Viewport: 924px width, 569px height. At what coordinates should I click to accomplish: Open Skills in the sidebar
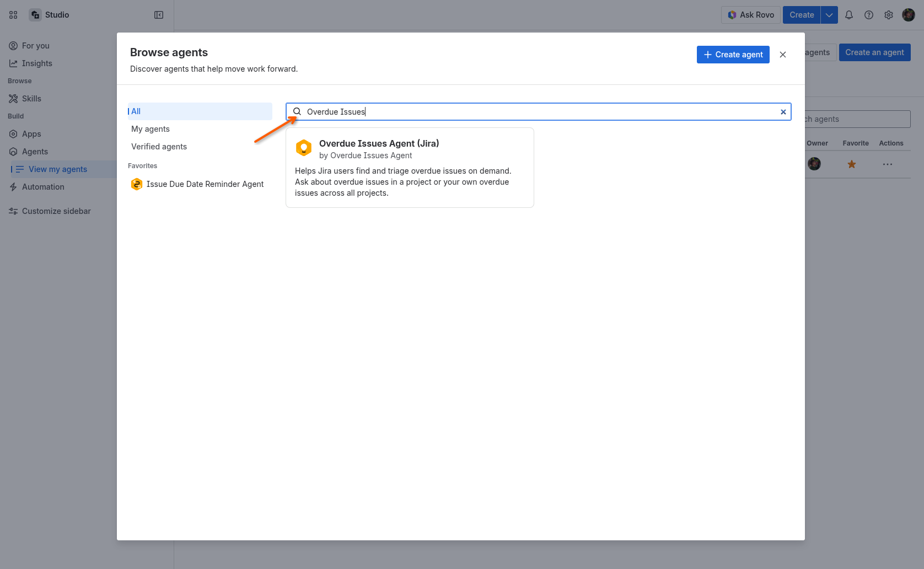click(x=58, y=99)
